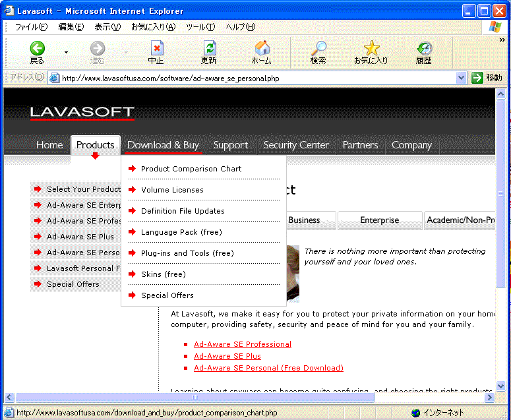
Task: Open Ad-Aware SE Plus sidebar link
Action: [x=76, y=237]
